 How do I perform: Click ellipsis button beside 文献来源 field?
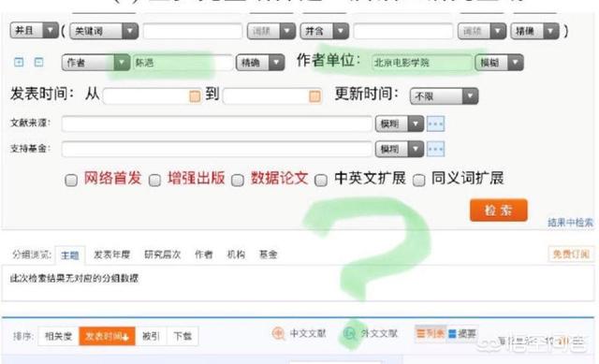(435, 124)
